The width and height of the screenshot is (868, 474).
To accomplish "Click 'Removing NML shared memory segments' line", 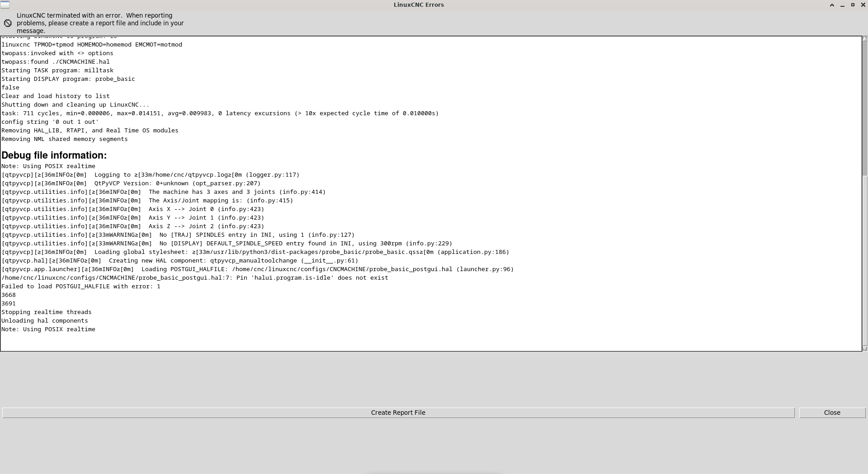I will (65, 139).
